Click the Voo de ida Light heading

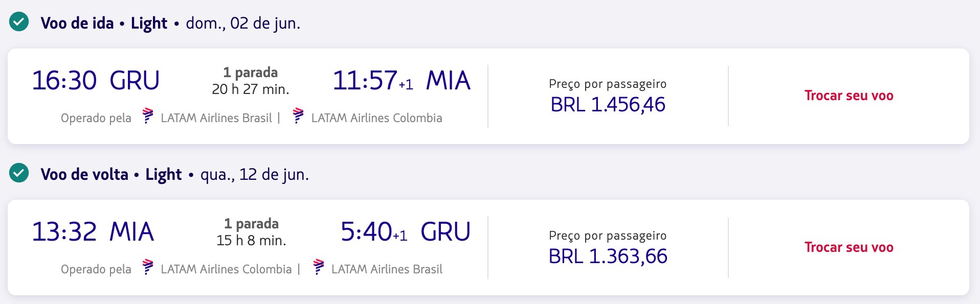pos(104,23)
